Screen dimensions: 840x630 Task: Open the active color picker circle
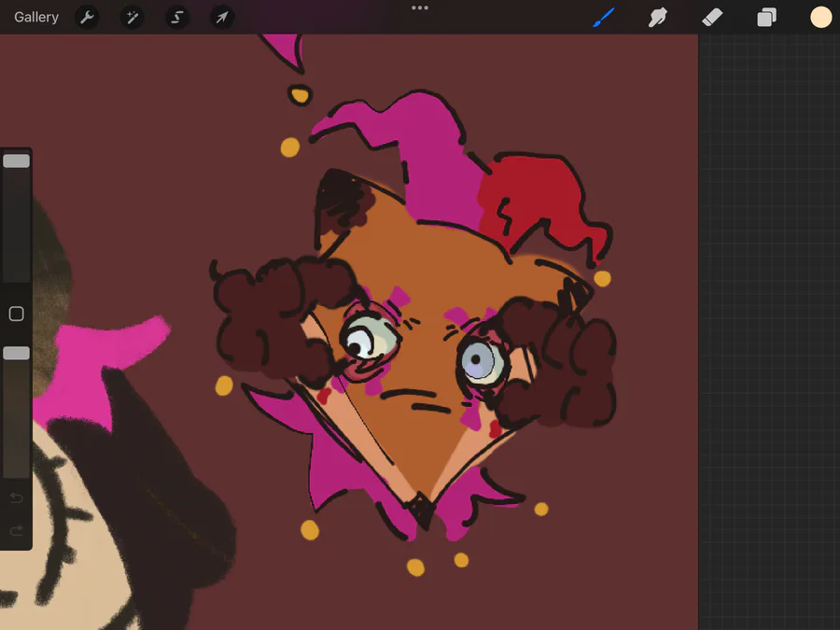pyautogui.click(x=820, y=17)
